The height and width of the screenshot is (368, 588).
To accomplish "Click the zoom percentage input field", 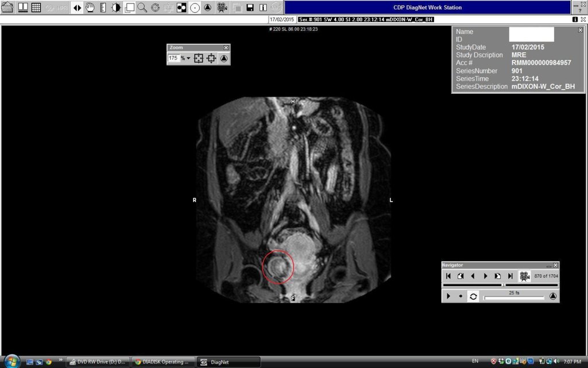I will tap(173, 58).
